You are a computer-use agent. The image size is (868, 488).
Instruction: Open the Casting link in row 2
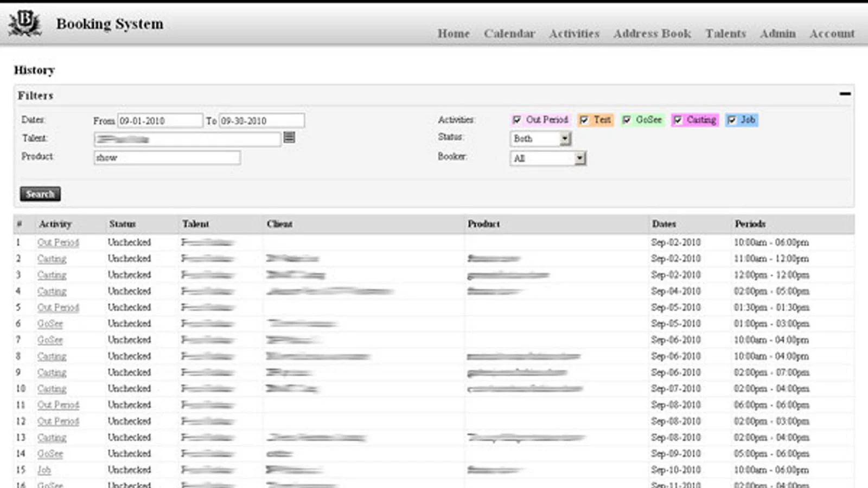pos(52,259)
